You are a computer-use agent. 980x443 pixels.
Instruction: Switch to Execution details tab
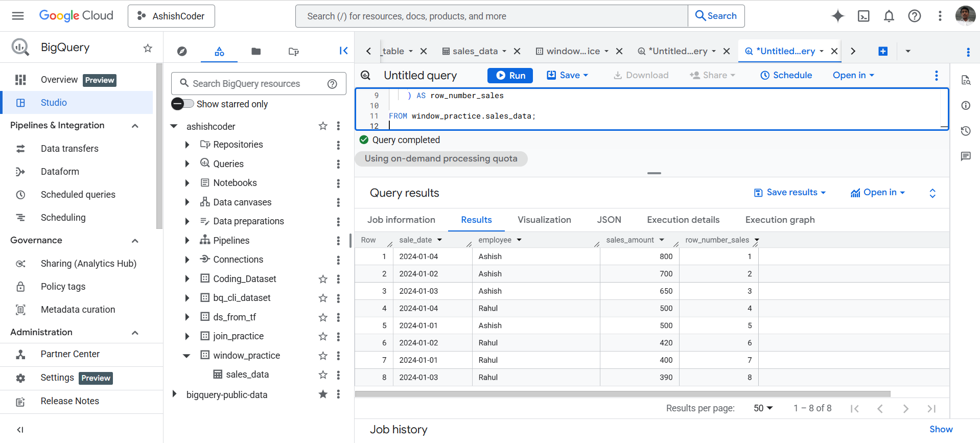click(683, 220)
